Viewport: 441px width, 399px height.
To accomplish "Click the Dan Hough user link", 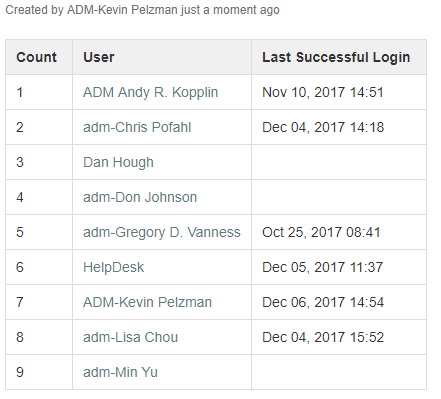I will (x=118, y=162).
